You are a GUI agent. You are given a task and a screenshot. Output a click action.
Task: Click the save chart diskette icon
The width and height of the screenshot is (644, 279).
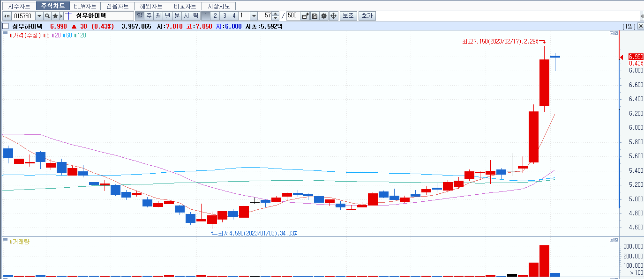pyautogui.click(x=315, y=16)
